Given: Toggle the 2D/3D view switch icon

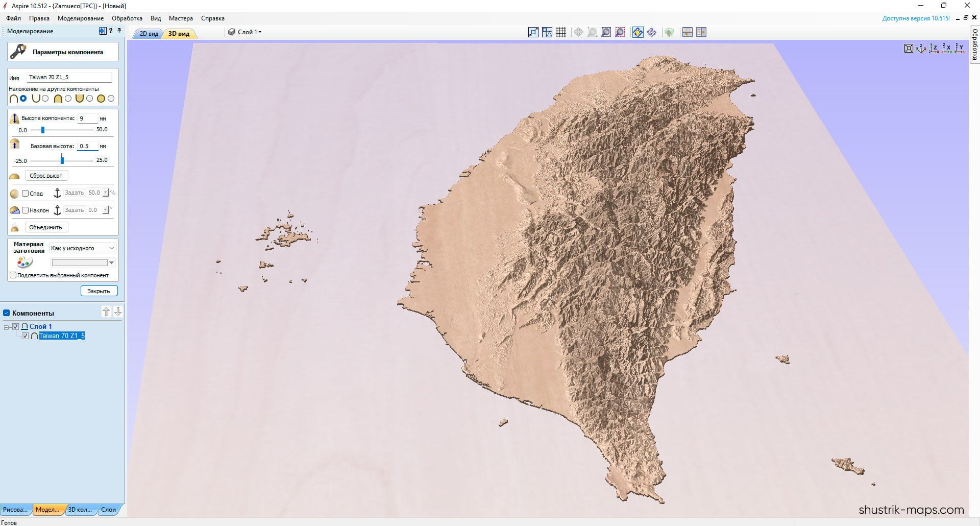Looking at the screenshot, I should [x=638, y=32].
